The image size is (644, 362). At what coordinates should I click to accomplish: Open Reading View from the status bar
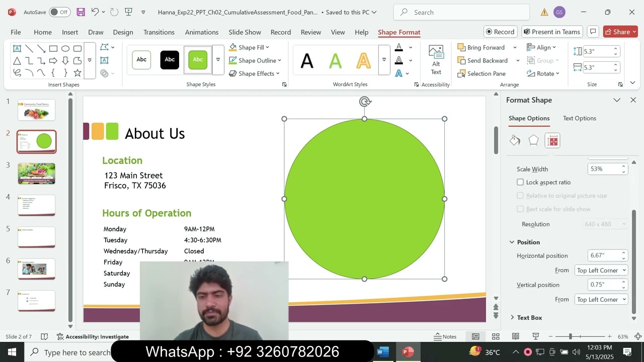point(516,336)
